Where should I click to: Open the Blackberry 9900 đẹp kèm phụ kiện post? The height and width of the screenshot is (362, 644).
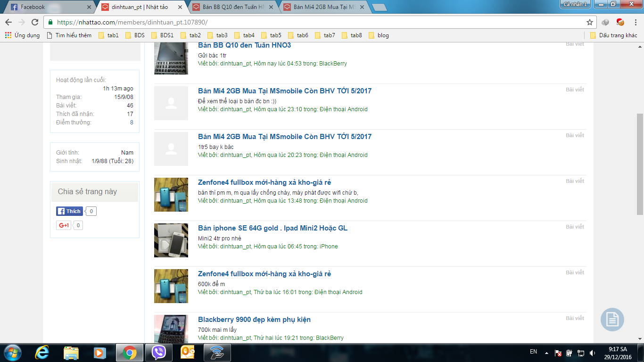click(254, 320)
